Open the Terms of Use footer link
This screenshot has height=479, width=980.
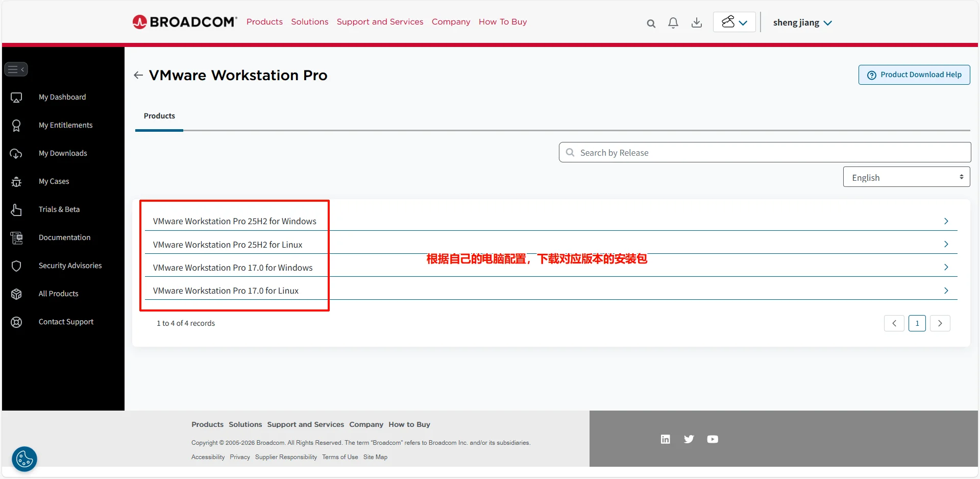340,457
